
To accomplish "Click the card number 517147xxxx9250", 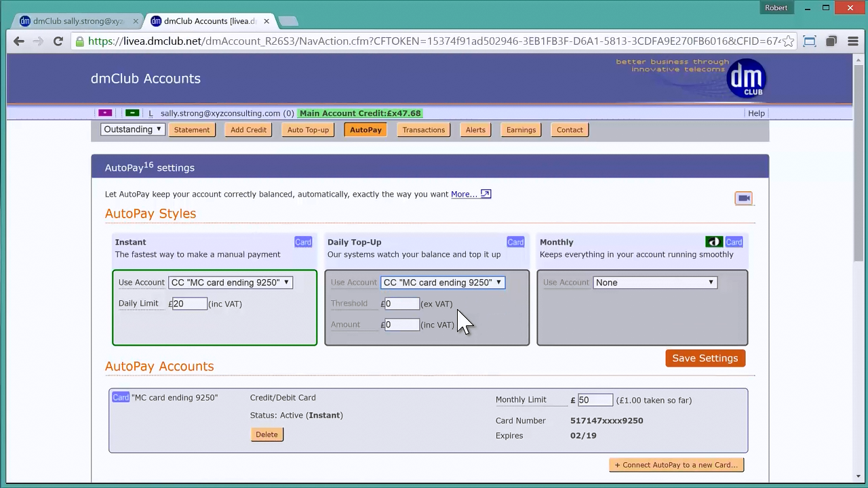I will 606,420.
